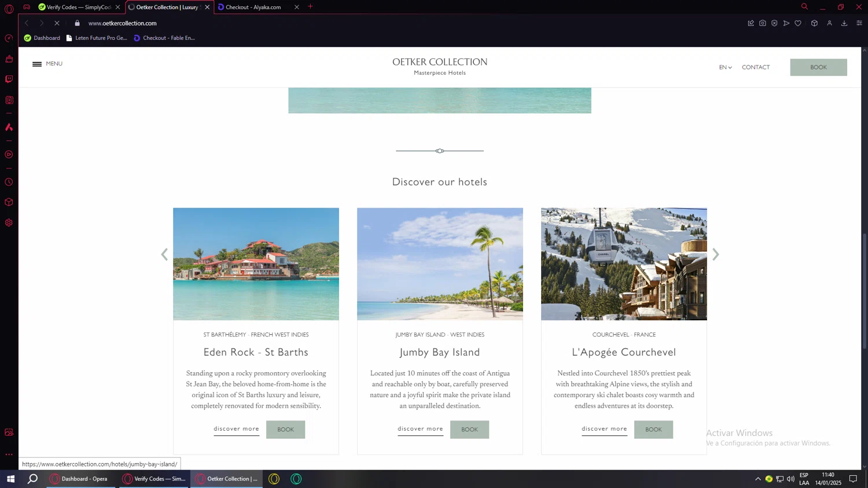Viewport: 868px width, 488px height.
Task: Show previous hotels with left chevron
Action: coord(164,254)
